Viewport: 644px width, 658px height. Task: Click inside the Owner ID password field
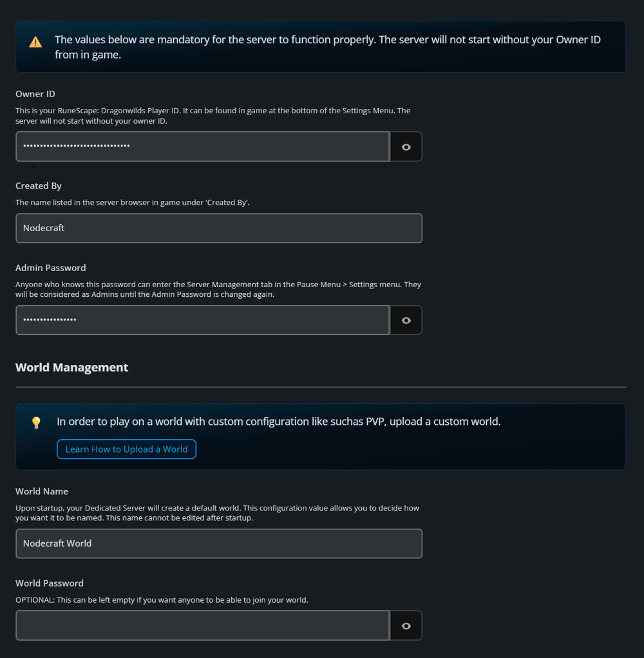pos(202,146)
